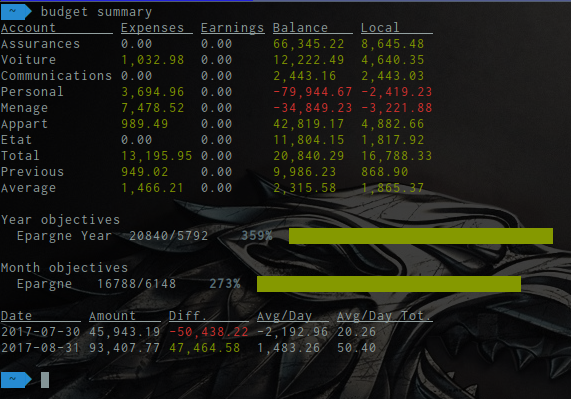Click the Menage account row label
Image resolution: width=571 pixels, height=399 pixels.
click(x=24, y=108)
